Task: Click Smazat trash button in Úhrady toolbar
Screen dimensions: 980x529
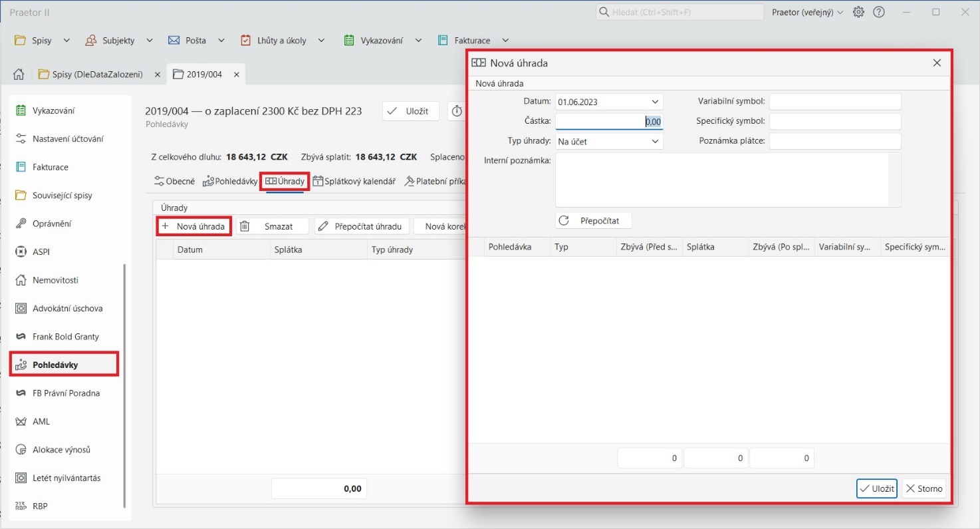Action: 273,226
